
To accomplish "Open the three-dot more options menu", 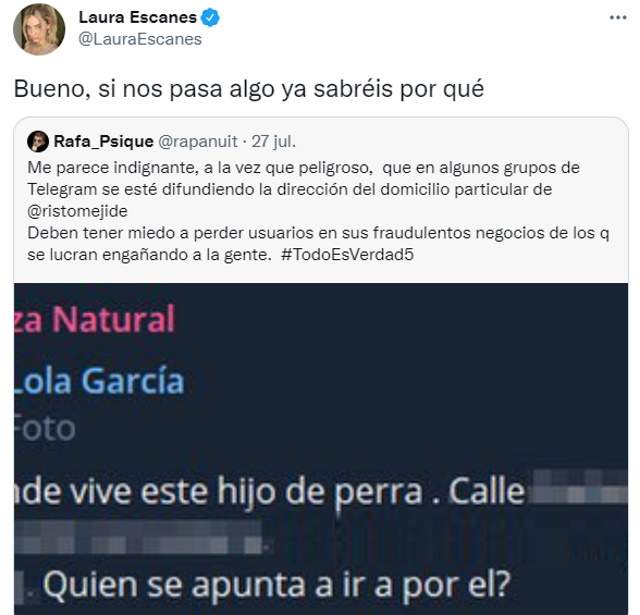I will (x=618, y=18).
